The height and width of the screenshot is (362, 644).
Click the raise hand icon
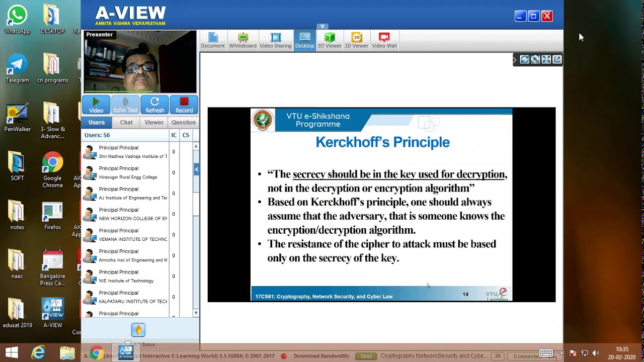click(138, 330)
